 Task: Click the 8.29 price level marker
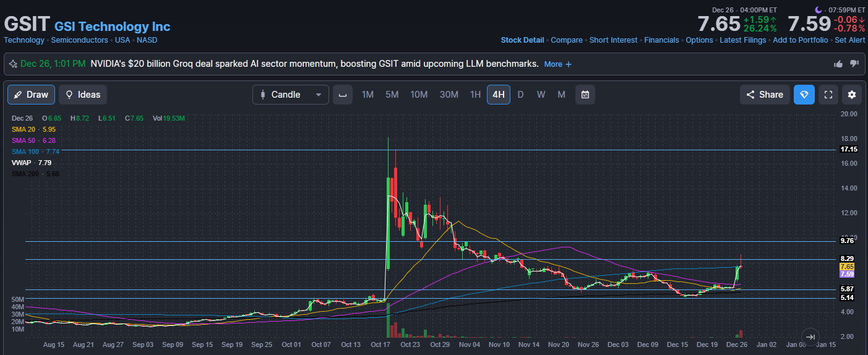[x=847, y=259]
